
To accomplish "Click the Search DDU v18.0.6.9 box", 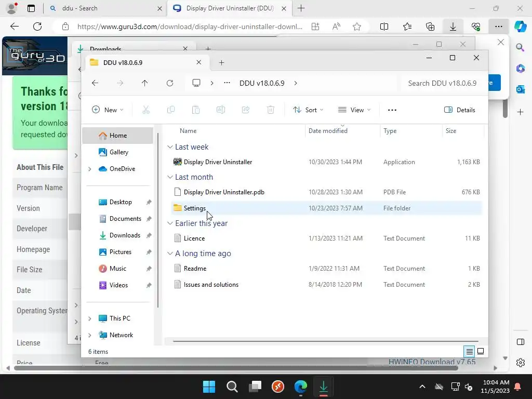I will click(x=442, y=83).
